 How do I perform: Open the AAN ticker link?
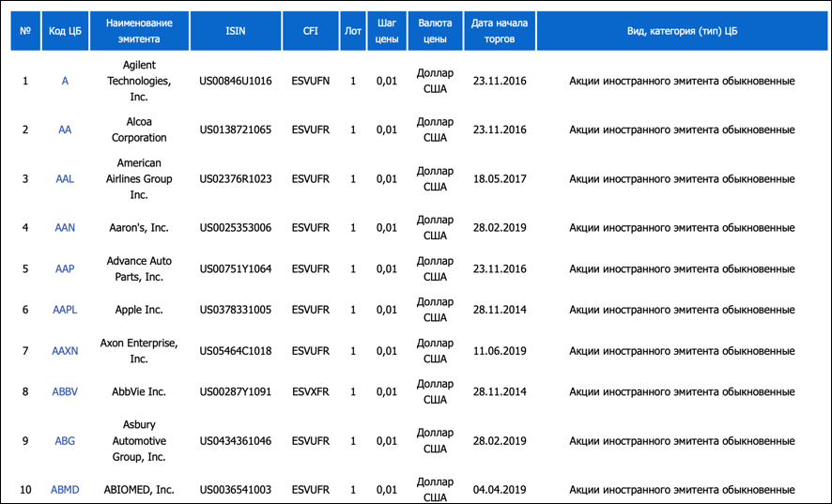[x=65, y=227]
